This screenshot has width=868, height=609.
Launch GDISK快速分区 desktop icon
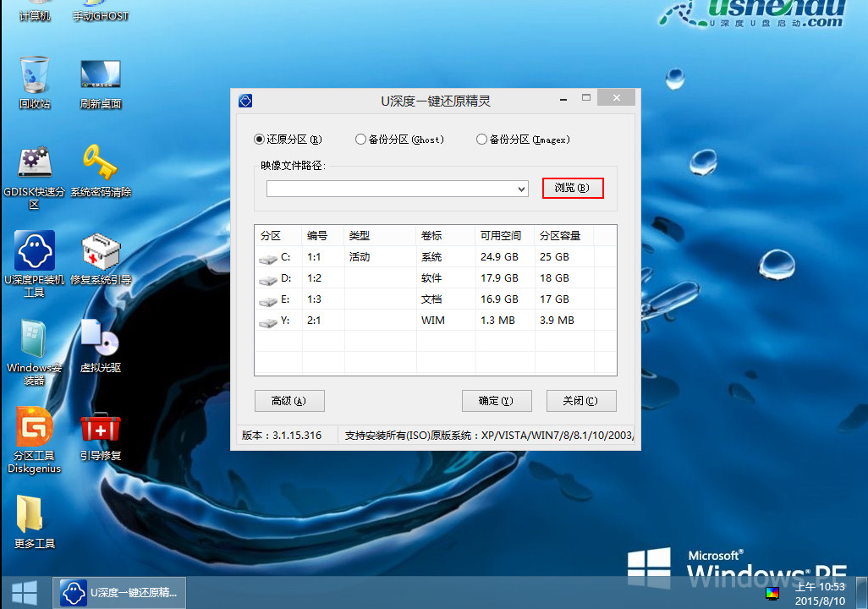coord(35,177)
